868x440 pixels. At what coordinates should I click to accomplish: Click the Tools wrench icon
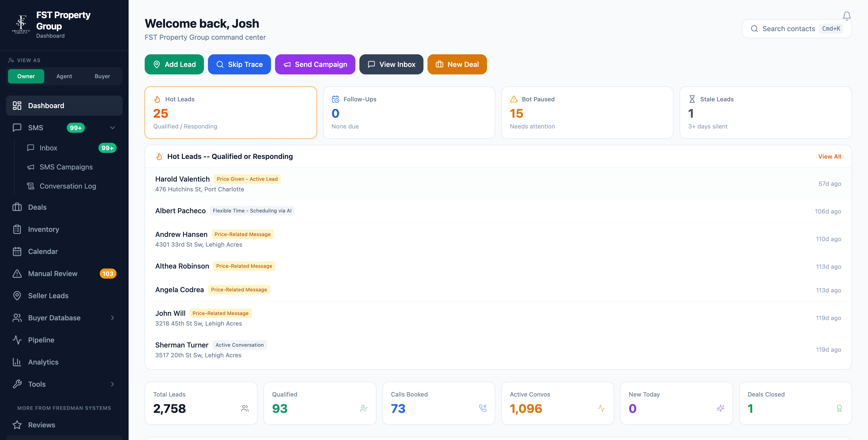(x=17, y=384)
